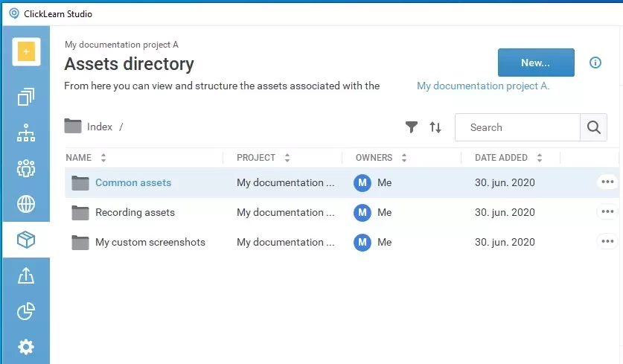The image size is (623, 364).
Task: Click the New... button
Action: coord(536,63)
